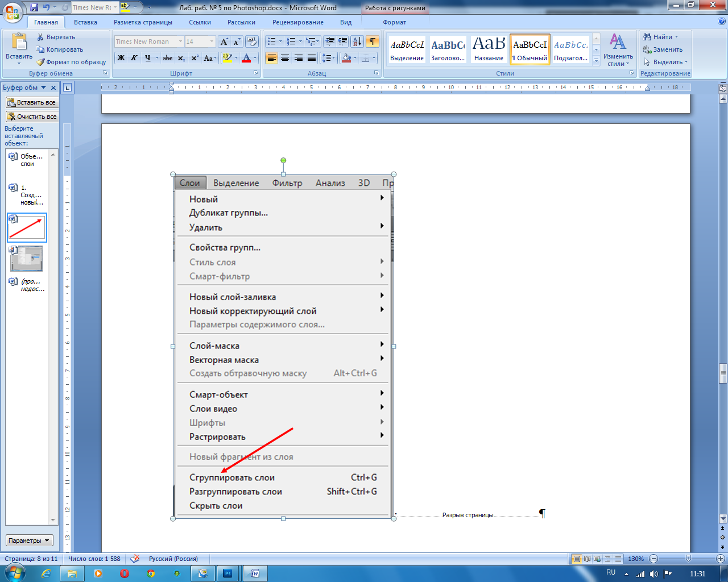Toggle underline formatting Ч
Screen dimensions: 728x582
tap(147, 58)
